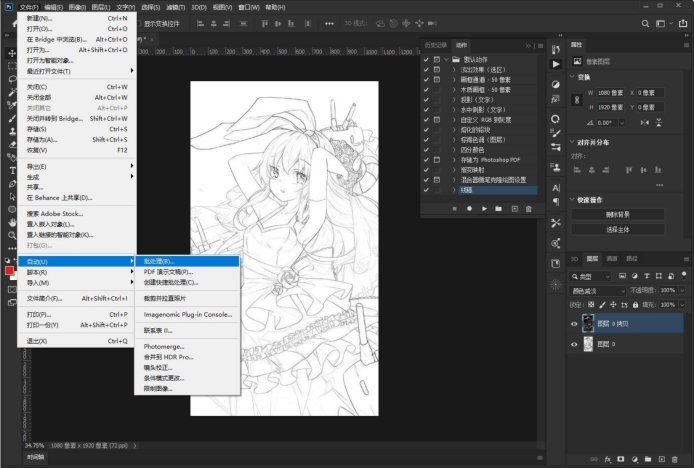The width and height of the screenshot is (694, 468).
Task: Collapse the 变换 section in Properties
Action: pos(572,77)
